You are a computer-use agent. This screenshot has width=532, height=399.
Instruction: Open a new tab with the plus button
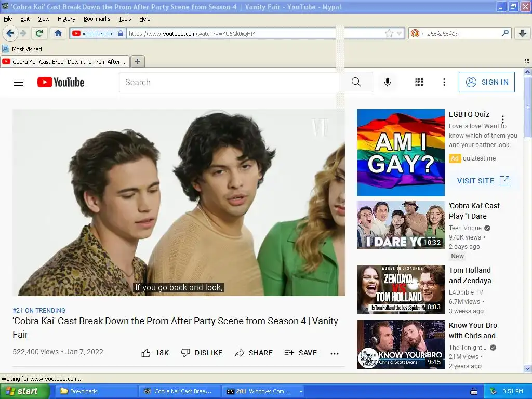point(137,61)
